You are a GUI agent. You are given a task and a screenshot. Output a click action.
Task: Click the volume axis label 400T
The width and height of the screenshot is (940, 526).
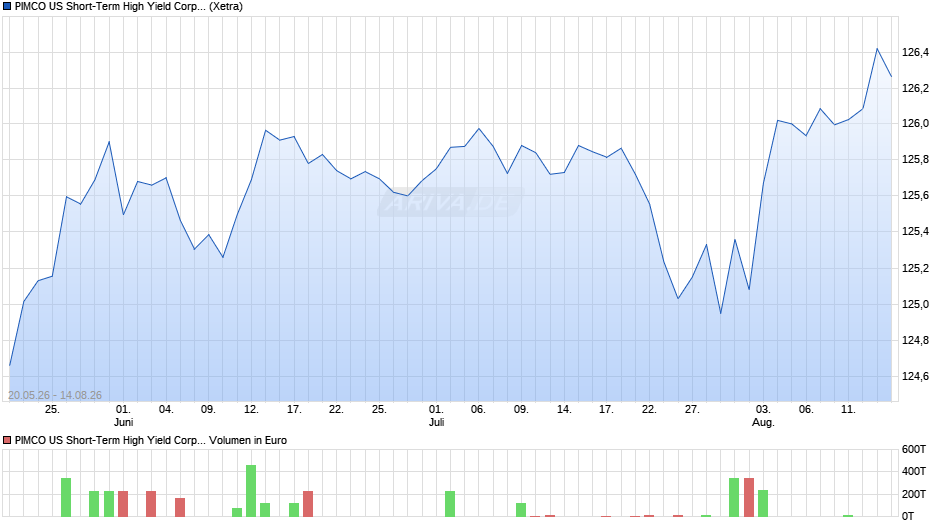914,471
